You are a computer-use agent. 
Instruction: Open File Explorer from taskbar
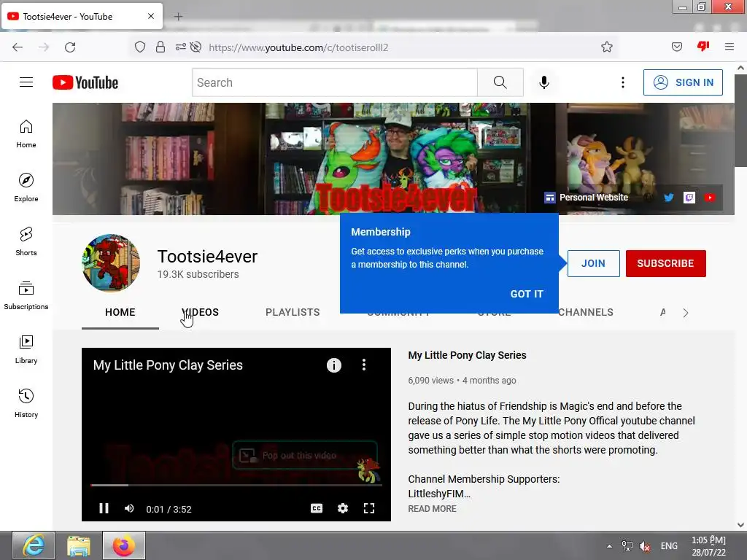pyautogui.click(x=79, y=545)
